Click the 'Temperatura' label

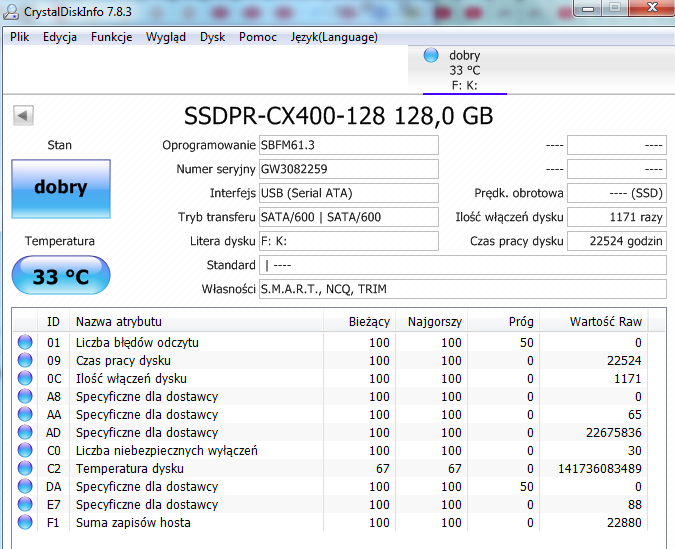(x=59, y=241)
